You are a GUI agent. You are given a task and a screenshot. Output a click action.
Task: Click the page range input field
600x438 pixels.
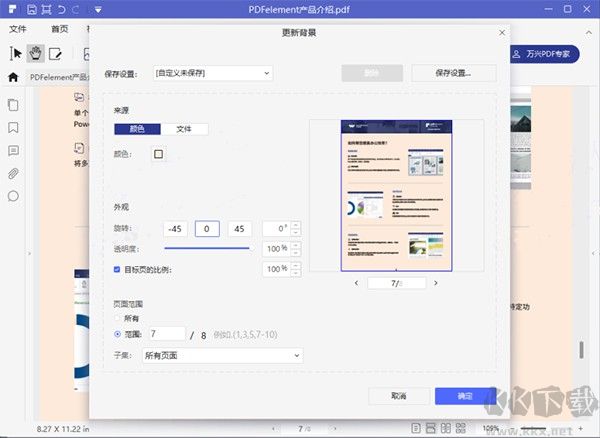tap(167, 334)
